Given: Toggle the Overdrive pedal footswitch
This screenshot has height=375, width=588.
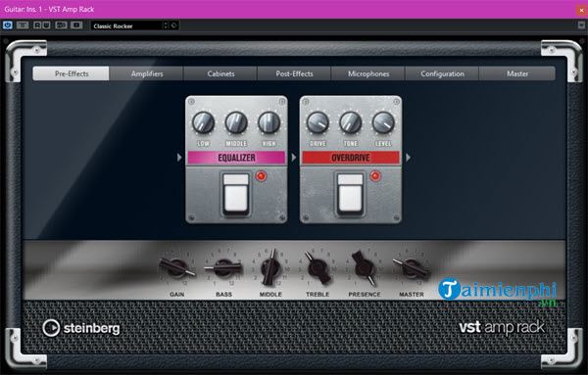Looking at the screenshot, I should (x=350, y=194).
